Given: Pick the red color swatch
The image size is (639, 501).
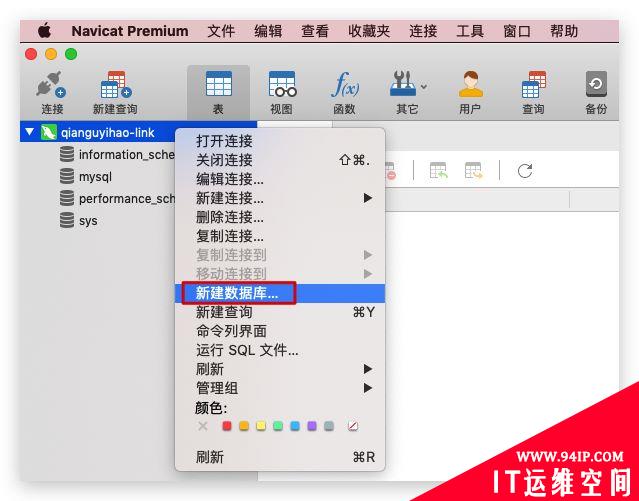Looking at the screenshot, I should point(227,426).
